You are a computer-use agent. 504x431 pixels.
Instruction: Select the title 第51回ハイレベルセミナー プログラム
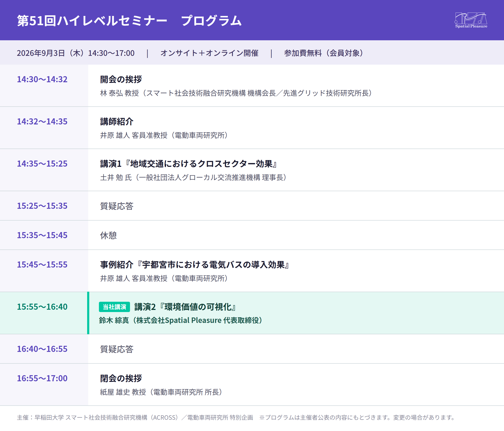coord(129,20)
